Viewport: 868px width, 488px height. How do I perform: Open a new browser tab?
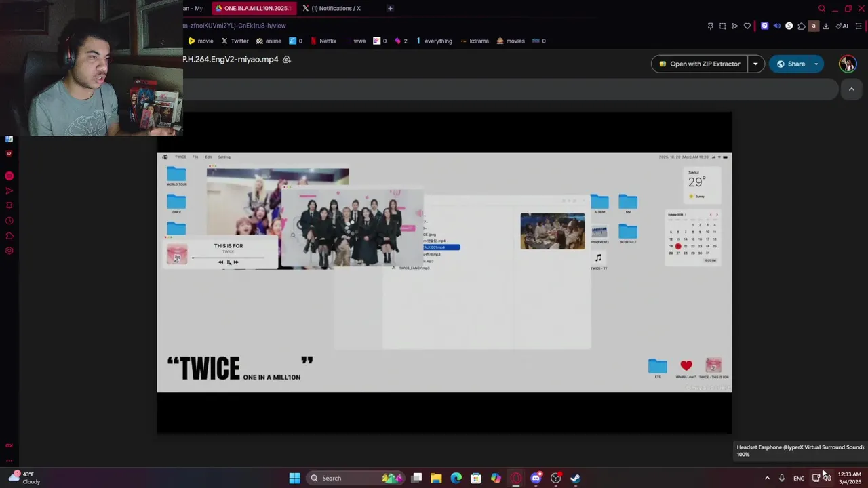390,8
